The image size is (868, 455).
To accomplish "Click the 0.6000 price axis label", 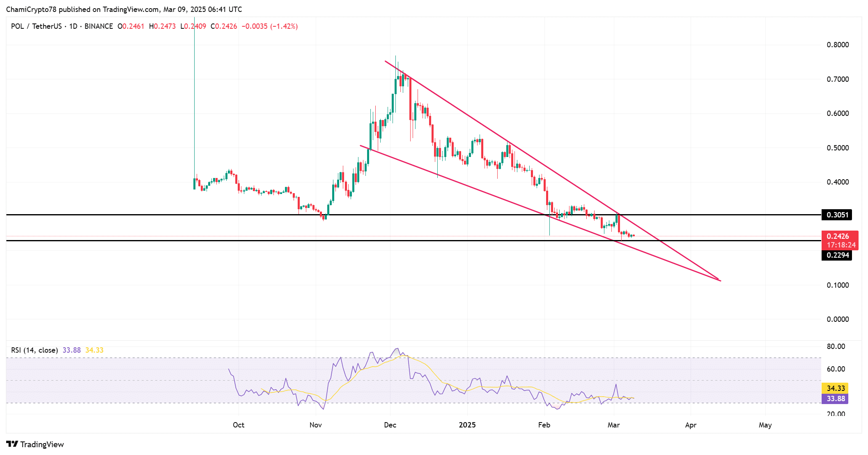I will coord(838,113).
